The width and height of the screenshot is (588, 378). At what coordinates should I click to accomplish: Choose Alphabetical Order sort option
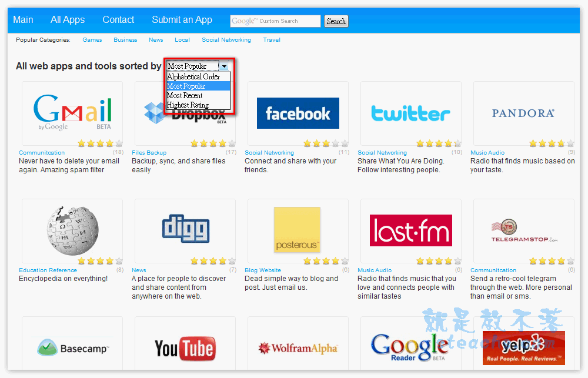198,76
